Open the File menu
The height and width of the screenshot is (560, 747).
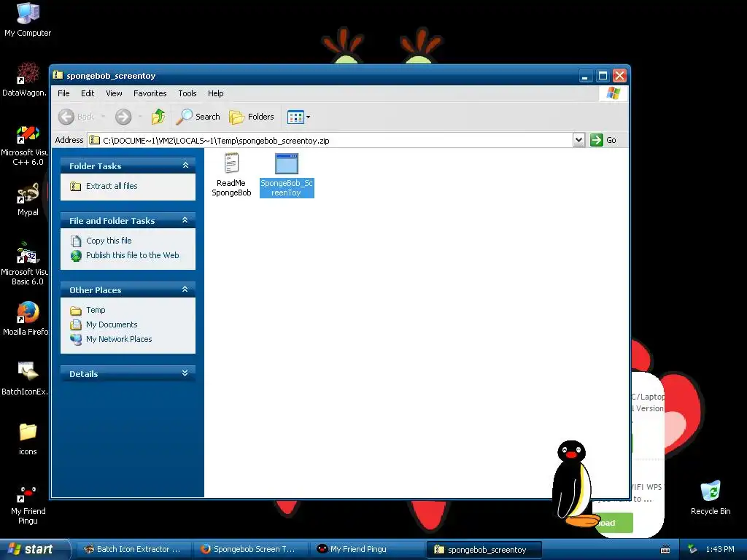63,93
